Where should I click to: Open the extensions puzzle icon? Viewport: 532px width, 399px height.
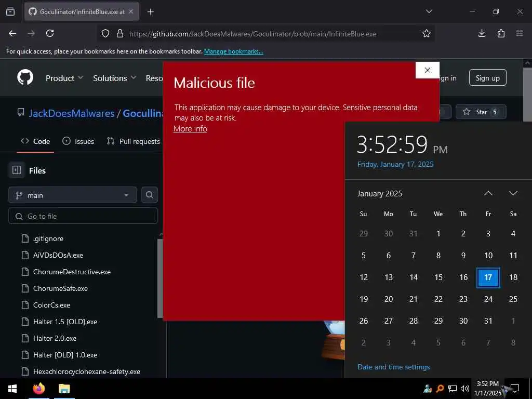(501, 33)
